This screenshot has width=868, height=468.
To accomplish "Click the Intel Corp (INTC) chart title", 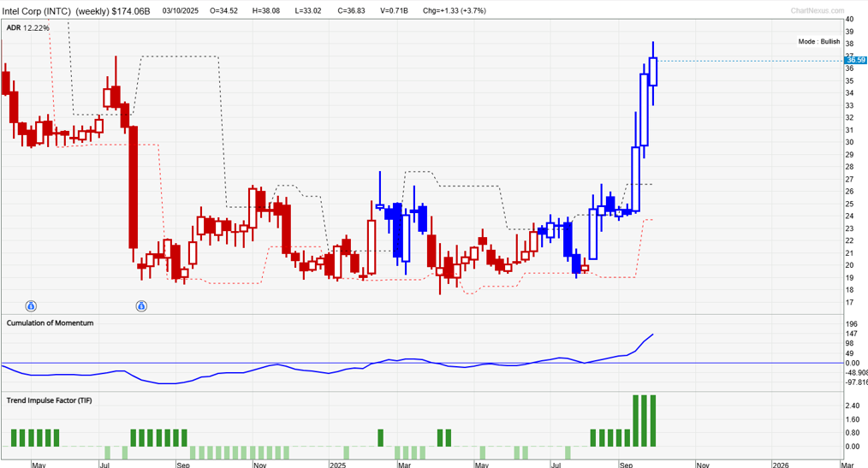I will 38,11.
